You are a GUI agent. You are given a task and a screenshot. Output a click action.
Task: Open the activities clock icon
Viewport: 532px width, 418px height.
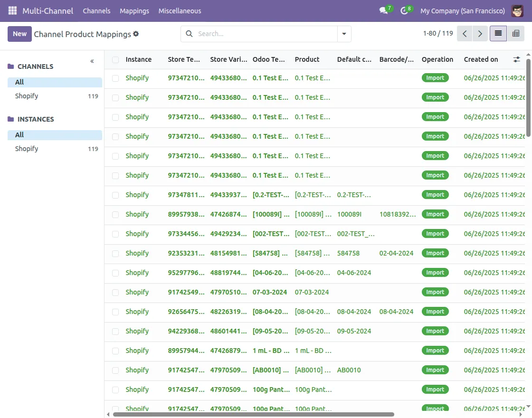tap(405, 10)
